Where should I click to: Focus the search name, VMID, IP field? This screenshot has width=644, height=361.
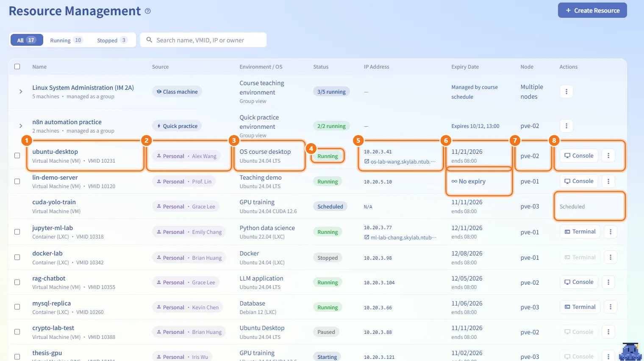[203, 40]
